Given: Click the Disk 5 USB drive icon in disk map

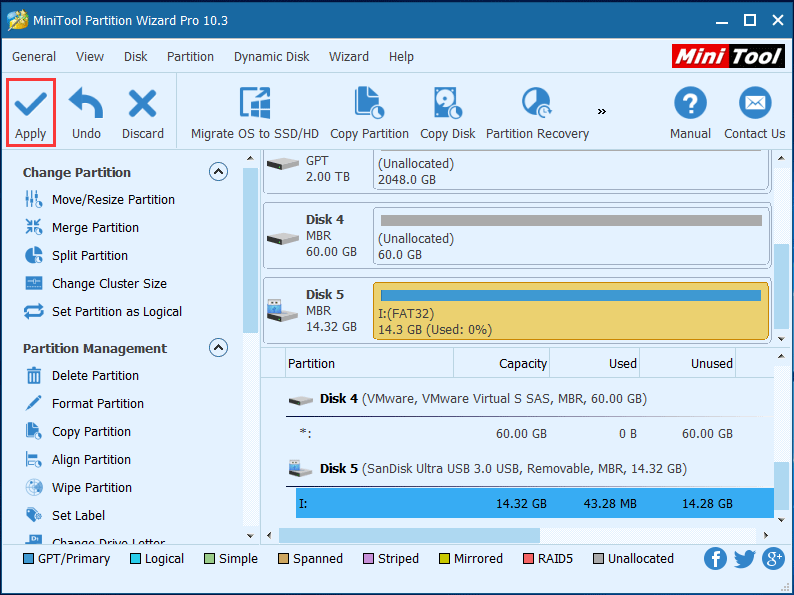Looking at the screenshot, I should tap(282, 310).
